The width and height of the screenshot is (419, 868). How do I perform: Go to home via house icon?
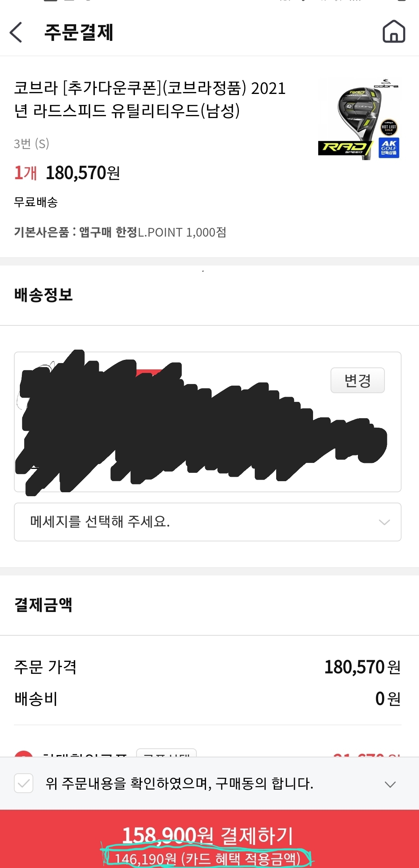pos(394,31)
